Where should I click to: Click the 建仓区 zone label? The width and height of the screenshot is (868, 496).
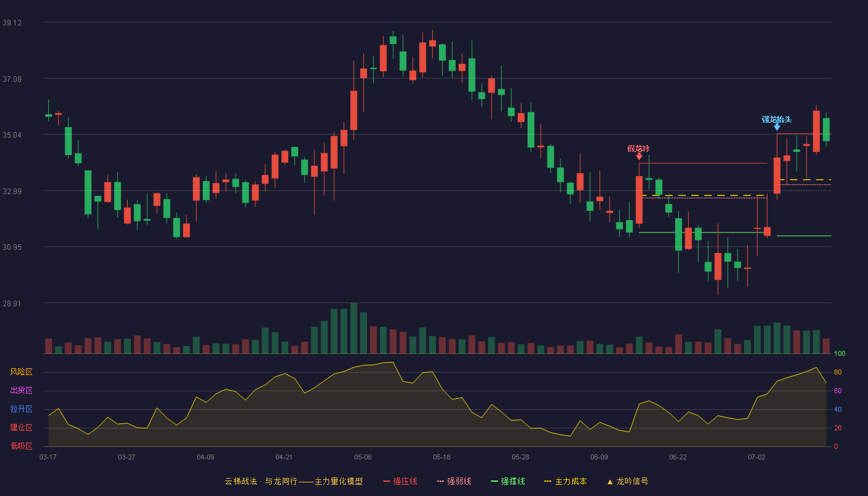pyautogui.click(x=21, y=428)
